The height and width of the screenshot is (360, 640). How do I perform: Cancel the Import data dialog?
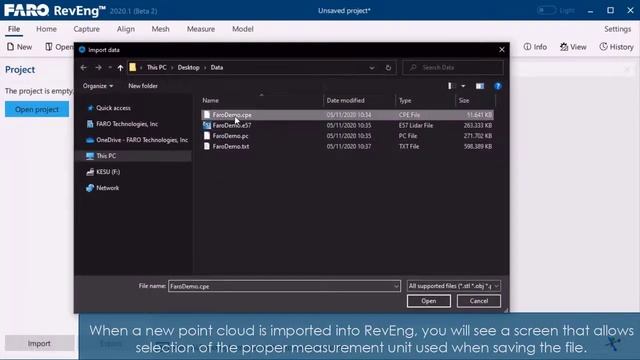(479, 301)
